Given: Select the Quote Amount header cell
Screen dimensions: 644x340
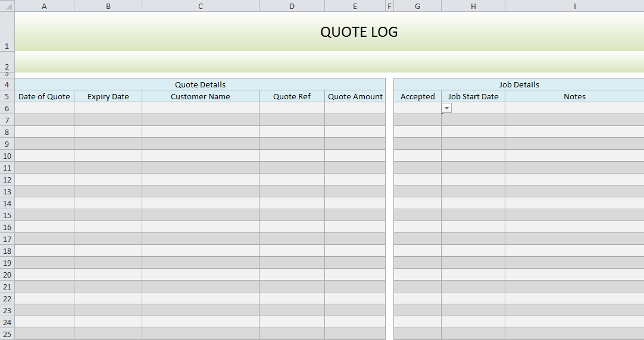Looking at the screenshot, I should (x=355, y=96).
